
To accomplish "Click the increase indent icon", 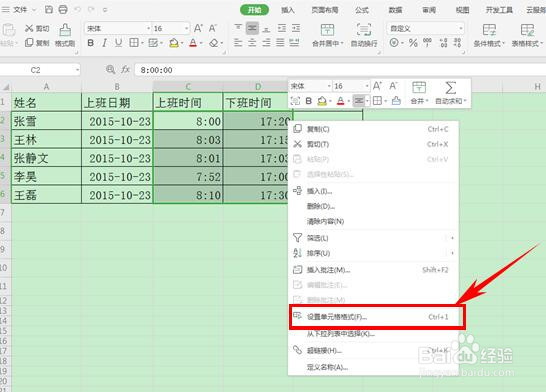I will pyautogui.click(x=296, y=28).
